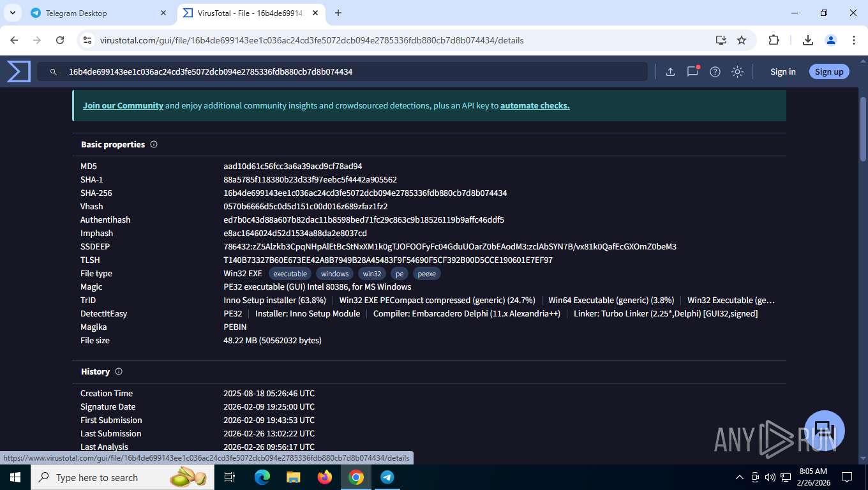Click the automate checks link
The image size is (868, 490).
535,105
